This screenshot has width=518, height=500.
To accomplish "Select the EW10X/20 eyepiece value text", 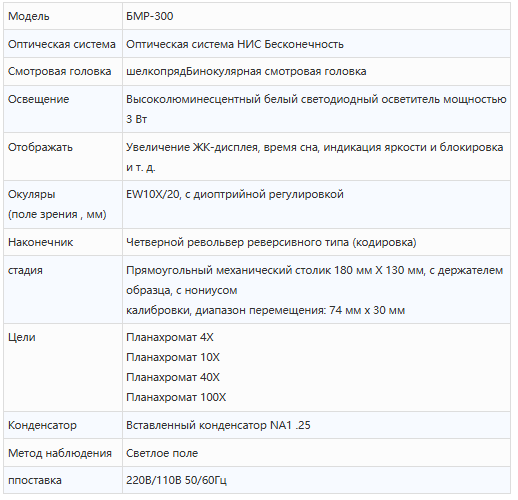I will click(235, 194).
